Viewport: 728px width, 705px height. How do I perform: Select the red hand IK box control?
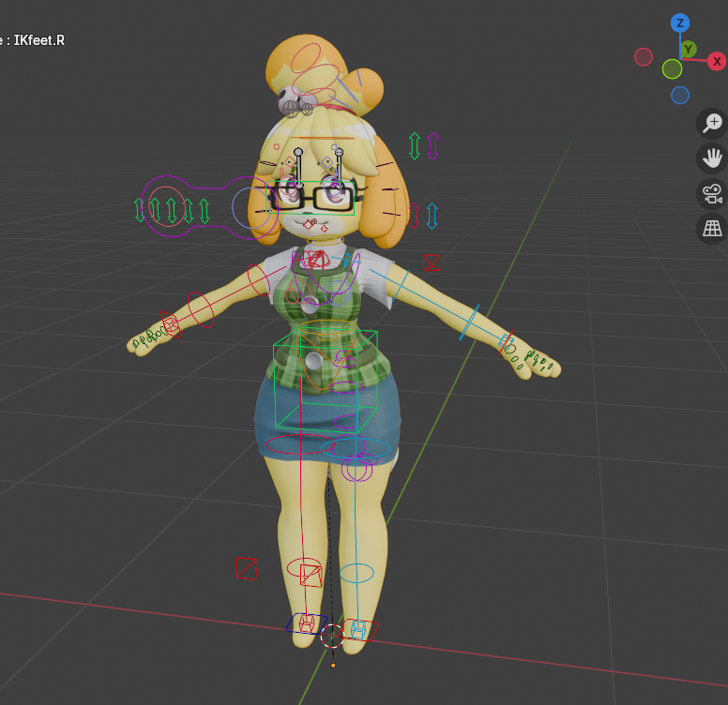(171, 324)
